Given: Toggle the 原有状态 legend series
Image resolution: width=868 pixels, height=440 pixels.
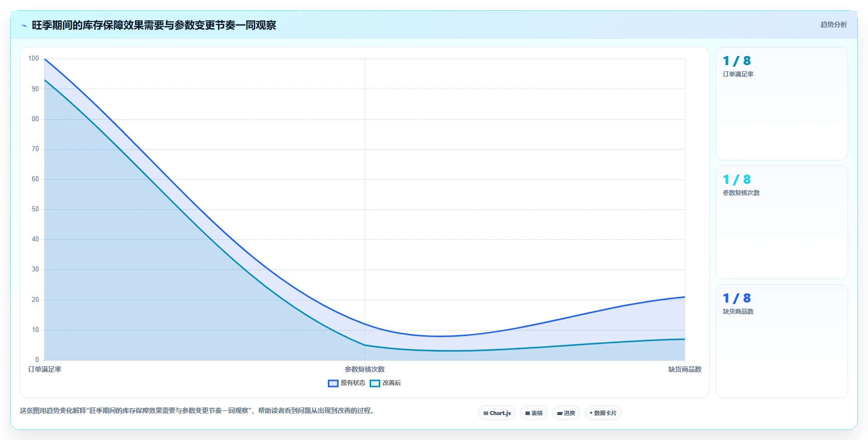Looking at the screenshot, I should (347, 383).
